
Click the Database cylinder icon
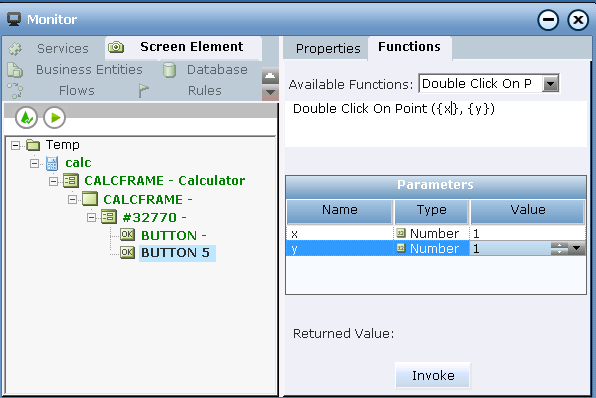click(x=169, y=70)
